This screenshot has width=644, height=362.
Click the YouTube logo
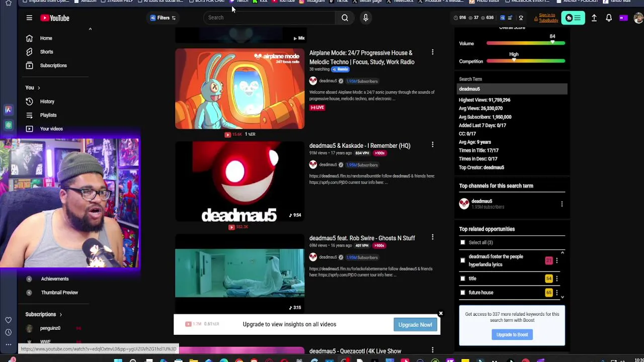tap(55, 18)
